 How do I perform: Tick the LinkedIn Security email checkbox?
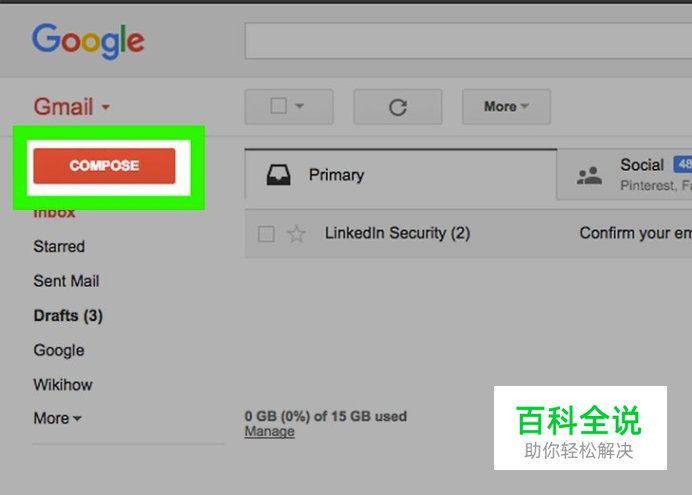[x=266, y=234]
